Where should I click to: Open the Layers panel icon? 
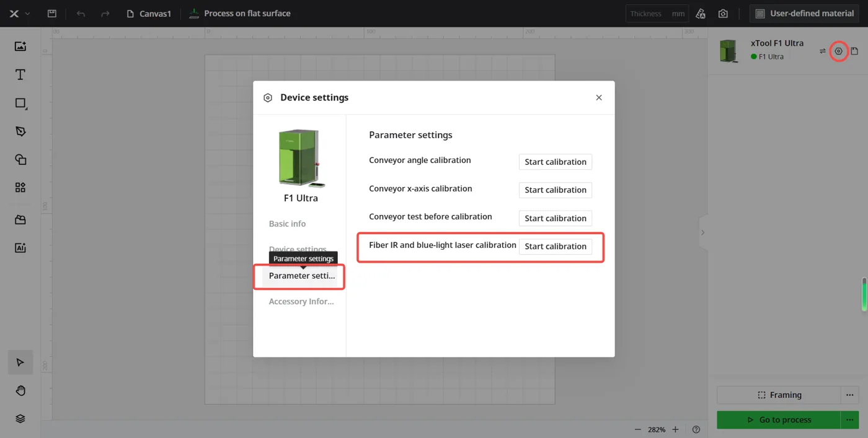click(20, 419)
